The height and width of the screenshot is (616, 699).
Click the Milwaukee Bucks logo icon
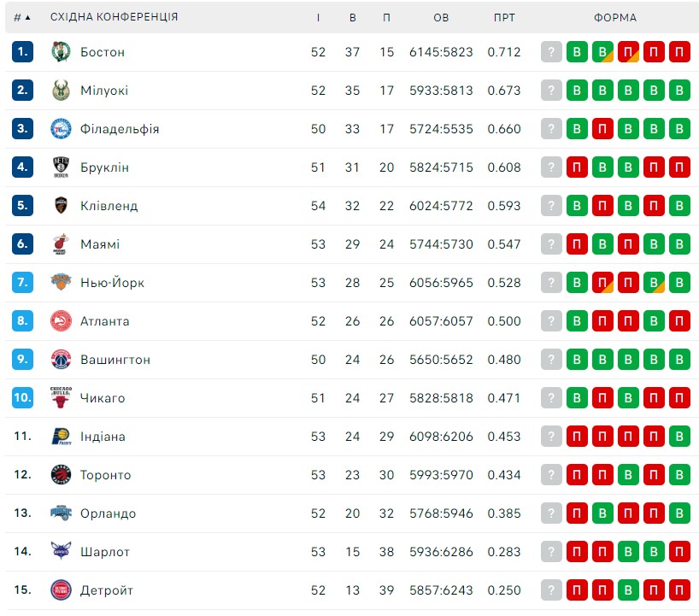[61, 90]
